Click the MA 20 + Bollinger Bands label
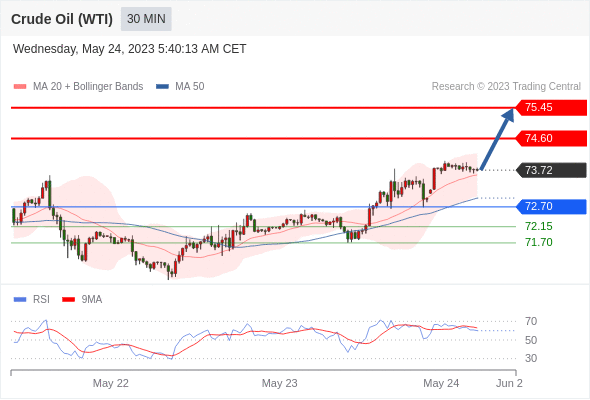Viewport: 590px width, 400px height. pos(88,87)
